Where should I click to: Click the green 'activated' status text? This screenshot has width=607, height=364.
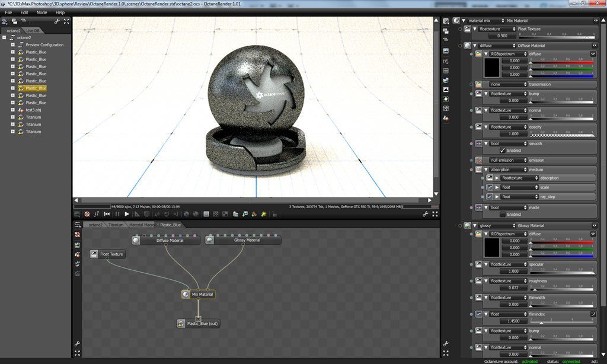[x=529, y=361]
